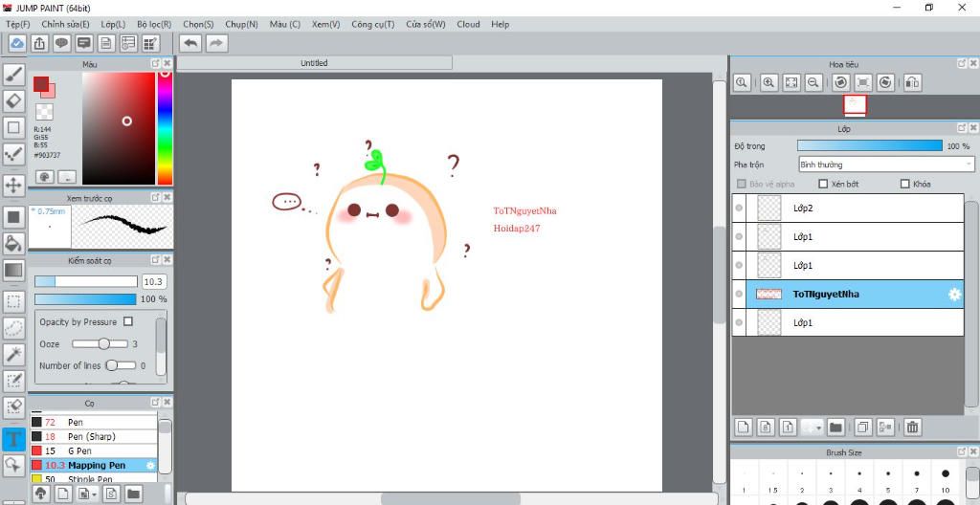Toggle visibility of ToTNguyetNha layer
The width and height of the screenshot is (980, 505).
[740, 294]
